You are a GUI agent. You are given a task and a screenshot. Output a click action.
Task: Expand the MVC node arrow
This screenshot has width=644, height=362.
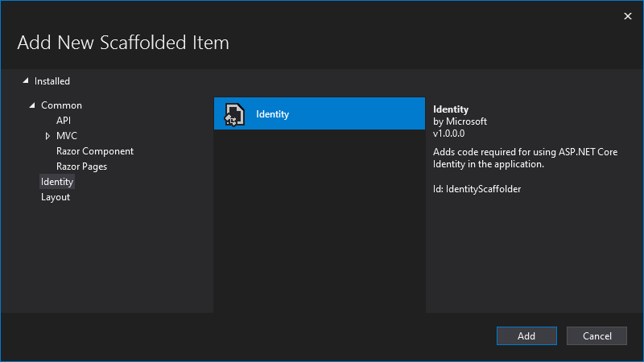coord(47,136)
